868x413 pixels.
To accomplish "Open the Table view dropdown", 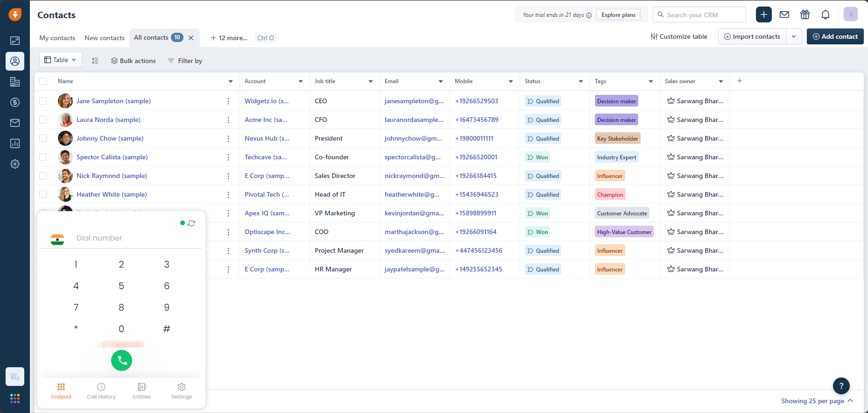I will 60,60.
